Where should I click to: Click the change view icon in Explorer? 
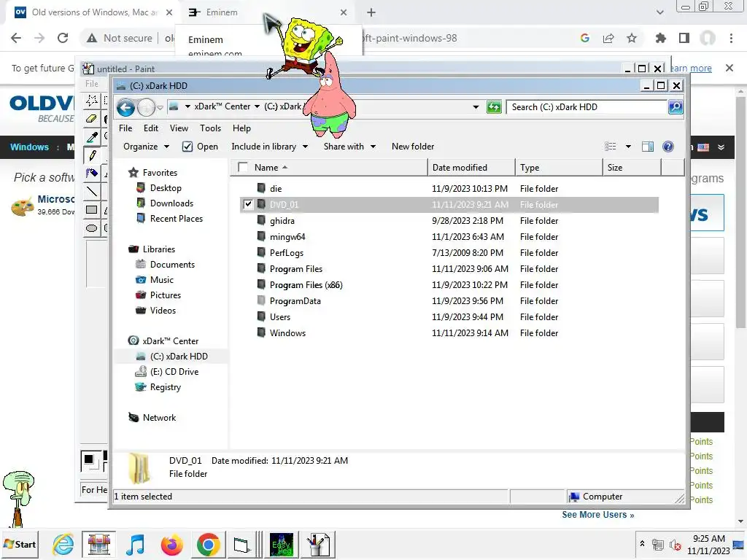[611, 147]
